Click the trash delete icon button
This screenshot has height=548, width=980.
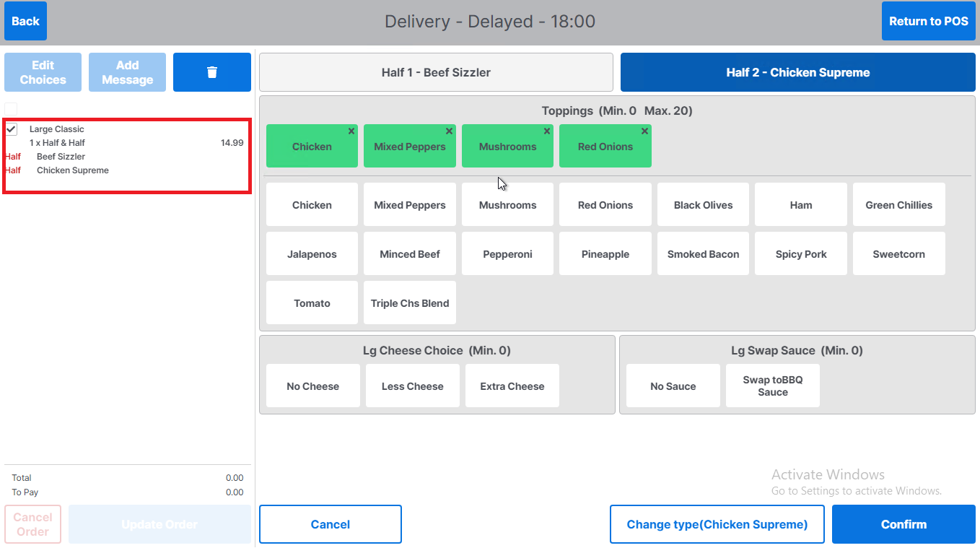[x=211, y=72]
